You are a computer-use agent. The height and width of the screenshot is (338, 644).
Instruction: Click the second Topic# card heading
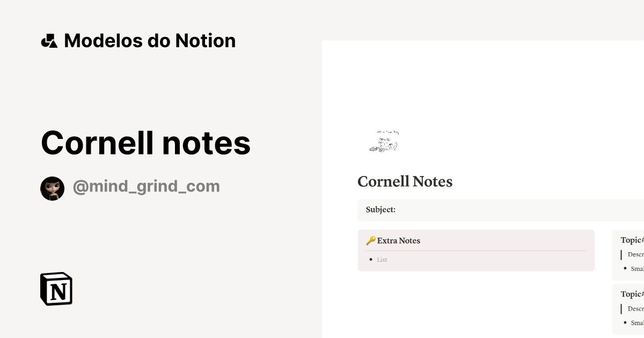pos(631,294)
